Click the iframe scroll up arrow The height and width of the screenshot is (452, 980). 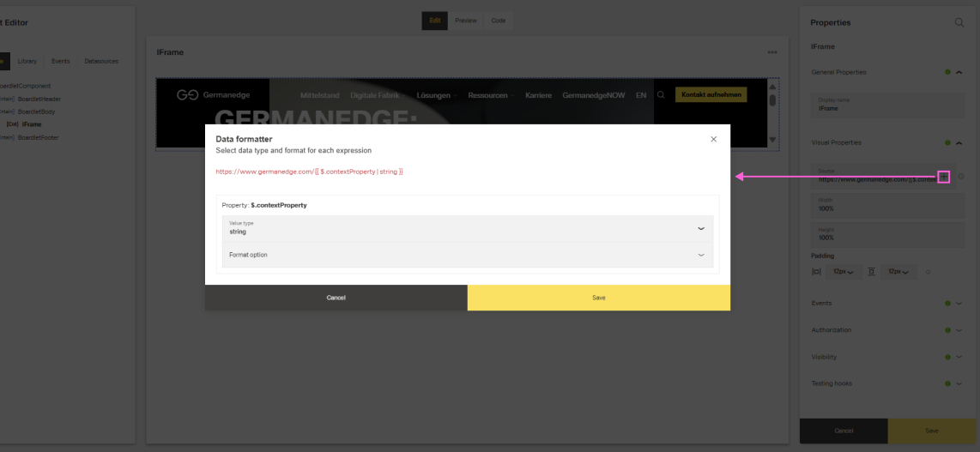coord(772,87)
